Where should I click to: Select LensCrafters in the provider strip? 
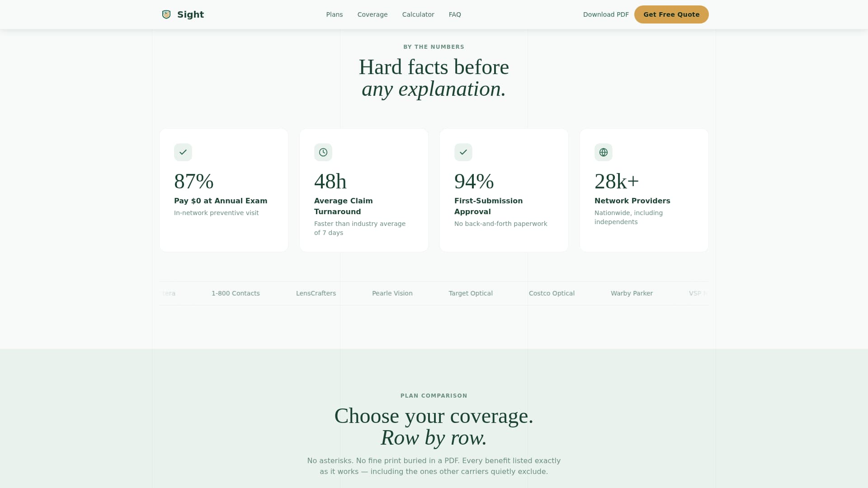[316, 293]
